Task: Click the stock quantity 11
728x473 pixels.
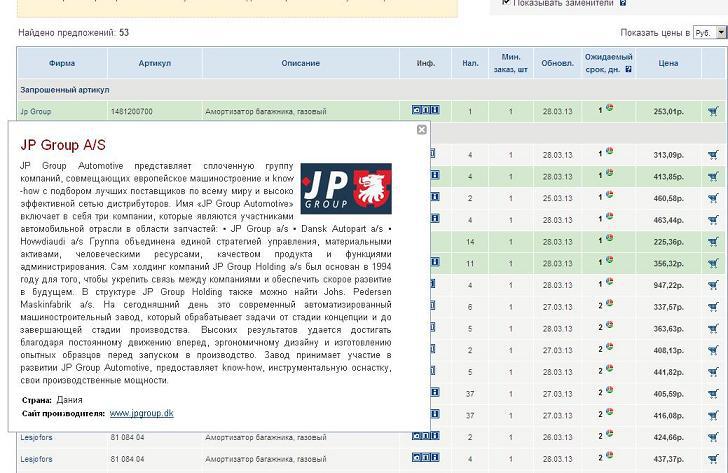Action: [470, 264]
